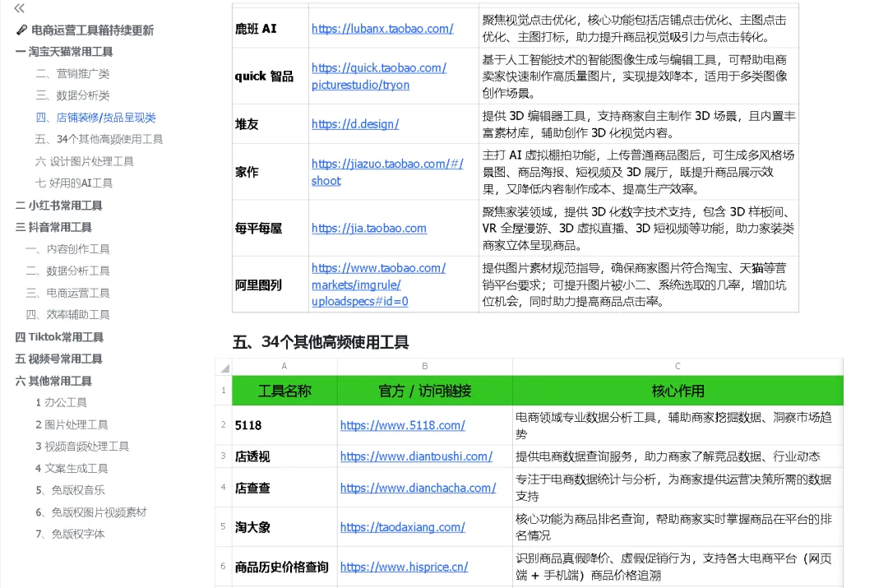888x588 pixels.
Task: Select row 1 header in spreadsheet
Action: pos(223,391)
